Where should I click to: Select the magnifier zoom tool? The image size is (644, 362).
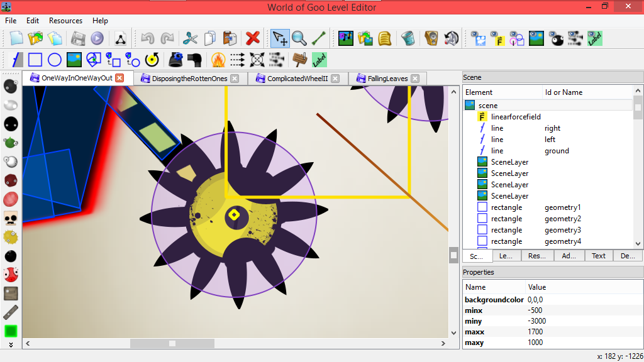[299, 38]
